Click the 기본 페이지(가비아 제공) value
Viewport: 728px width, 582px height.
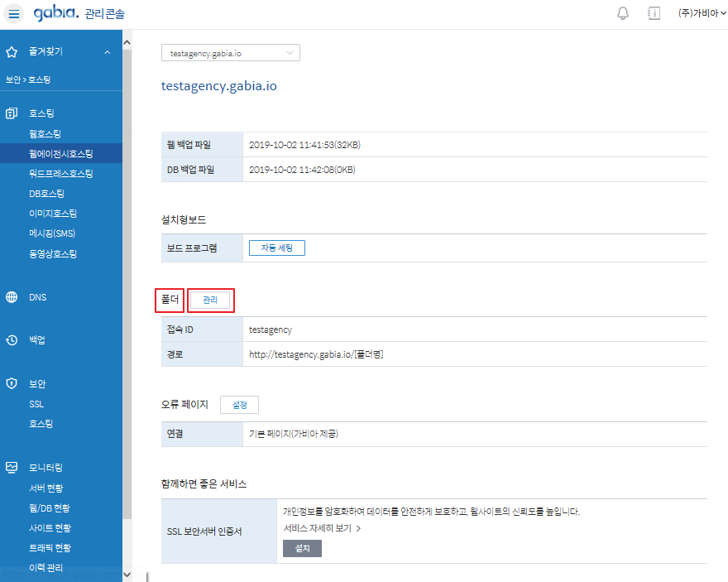click(x=294, y=434)
